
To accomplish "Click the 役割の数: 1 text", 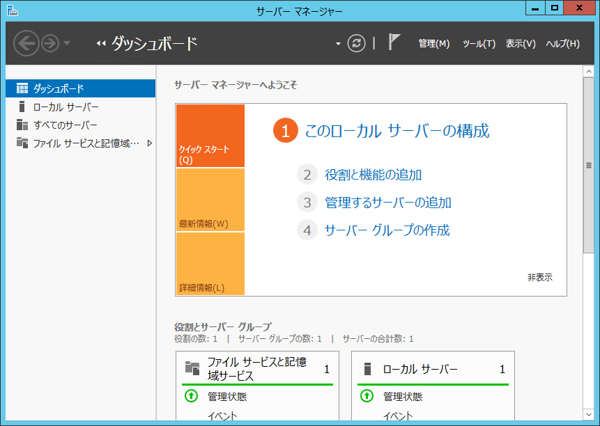I will pos(196,339).
